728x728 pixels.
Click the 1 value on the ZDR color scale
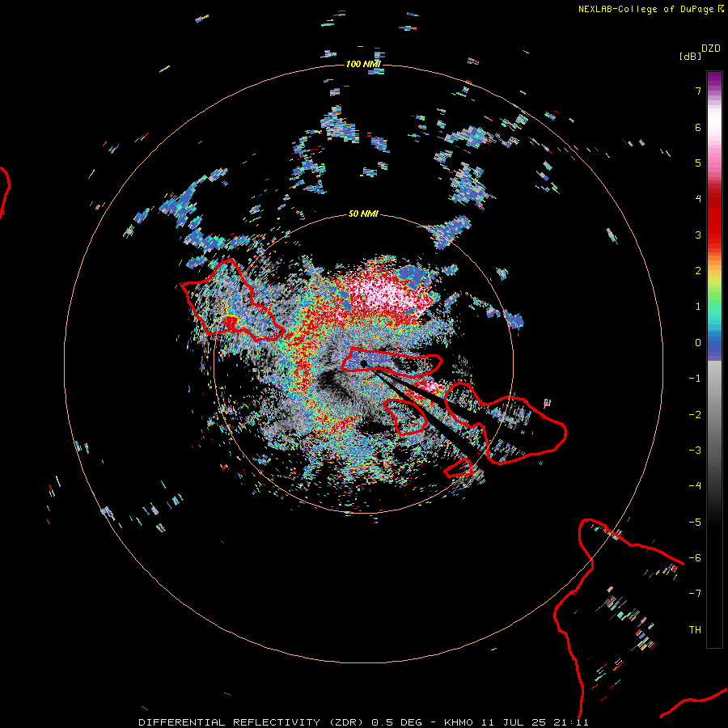(x=698, y=307)
